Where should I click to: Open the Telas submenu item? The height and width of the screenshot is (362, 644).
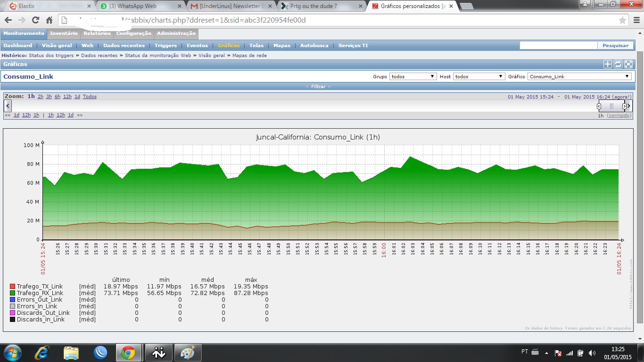256,46
